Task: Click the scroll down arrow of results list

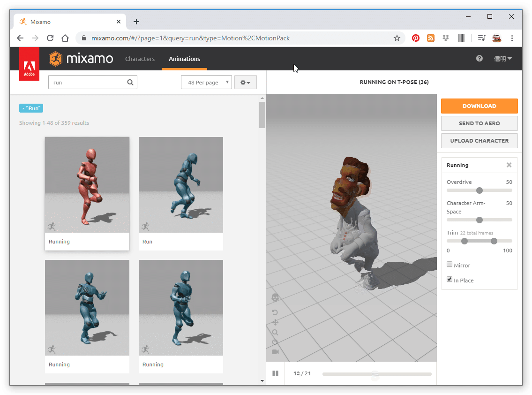Action: pos(262,381)
